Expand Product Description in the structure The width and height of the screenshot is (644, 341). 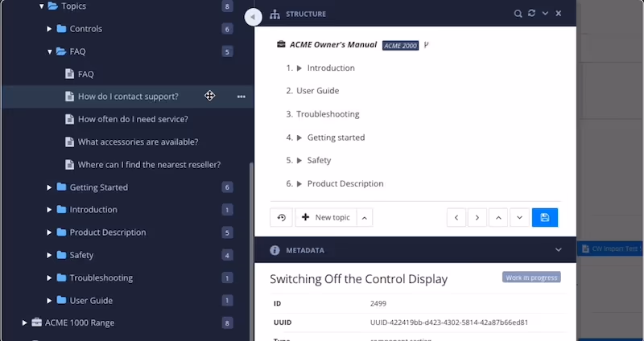point(299,184)
